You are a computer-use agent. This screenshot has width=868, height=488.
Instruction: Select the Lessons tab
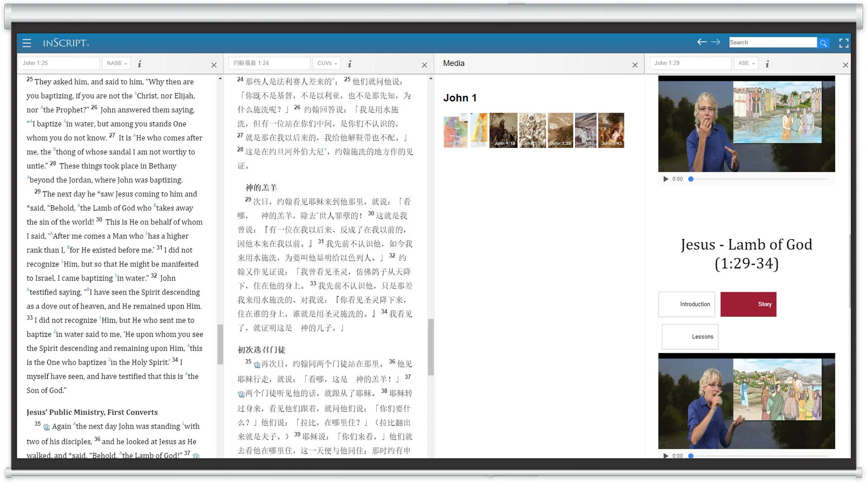(x=690, y=337)
